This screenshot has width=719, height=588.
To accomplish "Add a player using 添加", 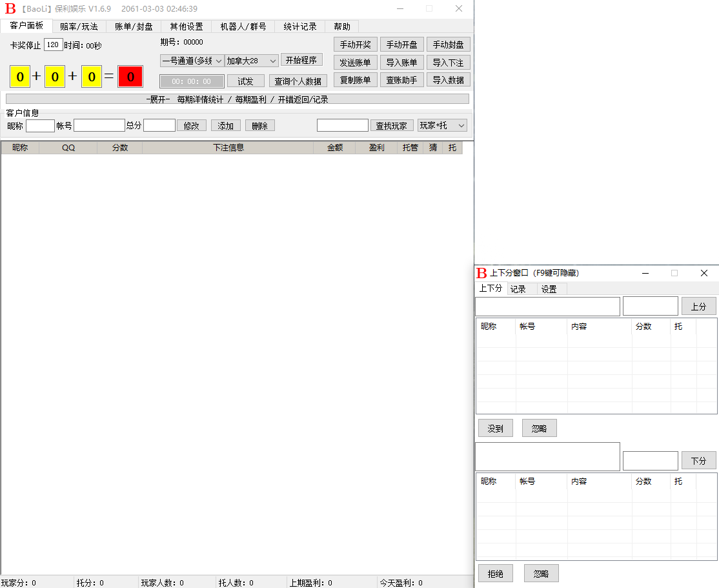I will (x=225, y=125).
